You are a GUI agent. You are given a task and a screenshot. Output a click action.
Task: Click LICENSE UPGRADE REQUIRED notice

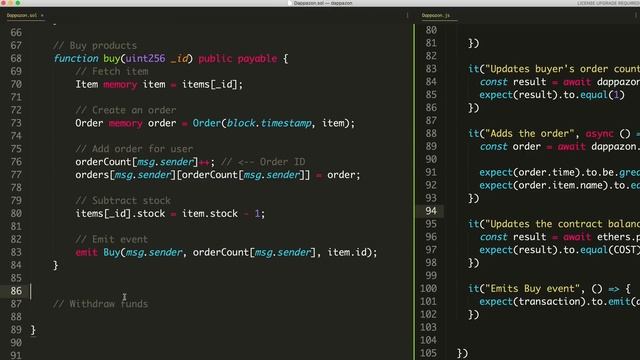click(x=608, y=3)
